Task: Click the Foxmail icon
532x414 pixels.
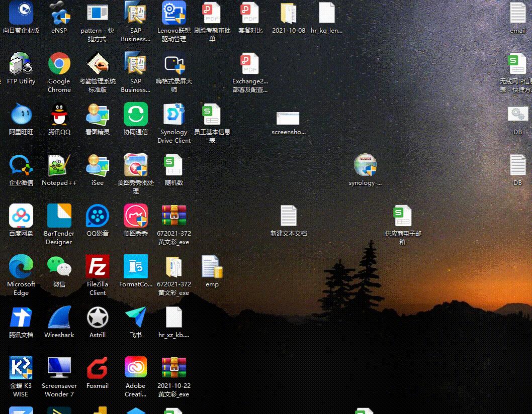Action: tap(98, 368)
